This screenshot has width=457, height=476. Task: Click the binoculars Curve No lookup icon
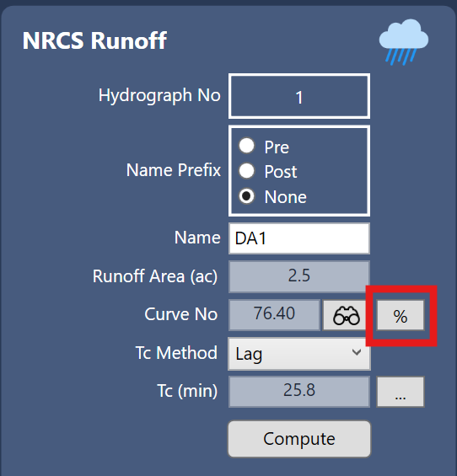[x=346, y=315]
